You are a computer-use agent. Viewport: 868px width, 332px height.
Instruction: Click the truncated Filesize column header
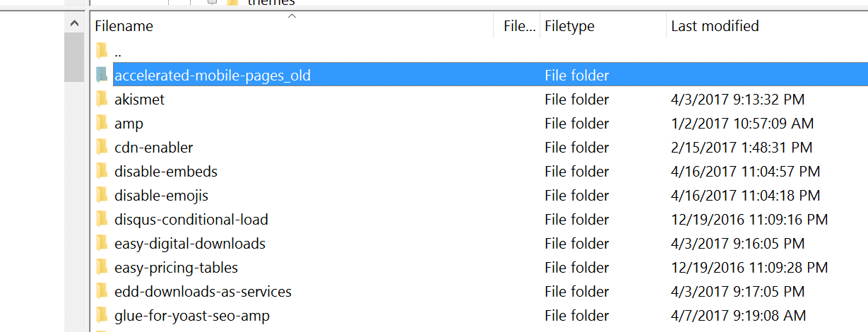(x=519, y=27)
